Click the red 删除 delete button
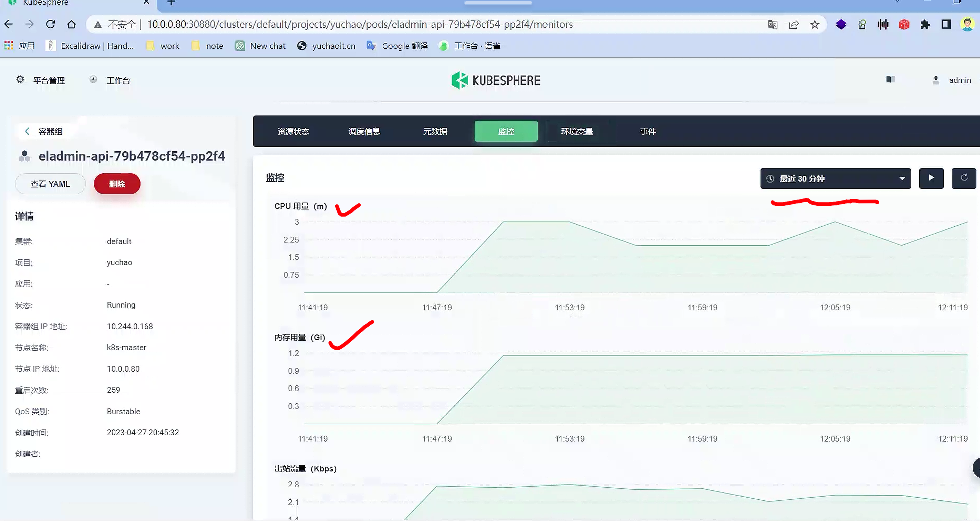 pyautogui.click(x=117, y=184)
